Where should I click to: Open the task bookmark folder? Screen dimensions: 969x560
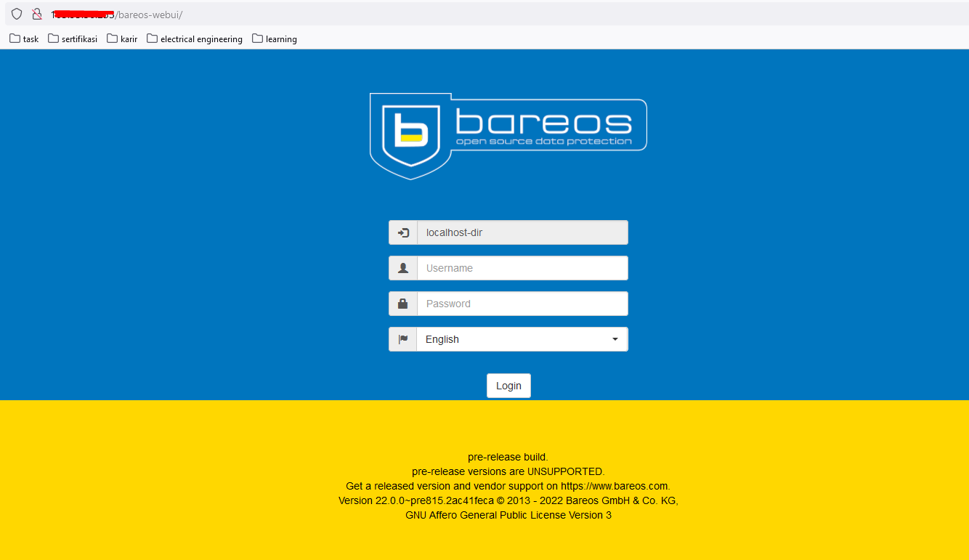click(24, 38)
